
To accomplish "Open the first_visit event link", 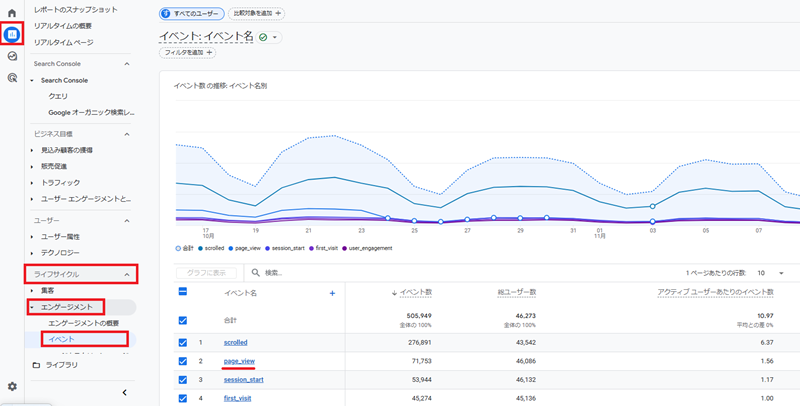I will pos(237,398).
